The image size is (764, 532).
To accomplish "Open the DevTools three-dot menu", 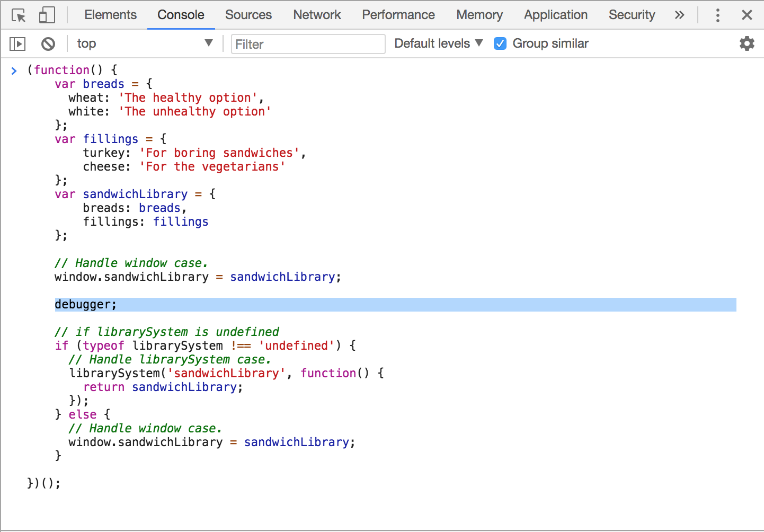I will (718, 15).
